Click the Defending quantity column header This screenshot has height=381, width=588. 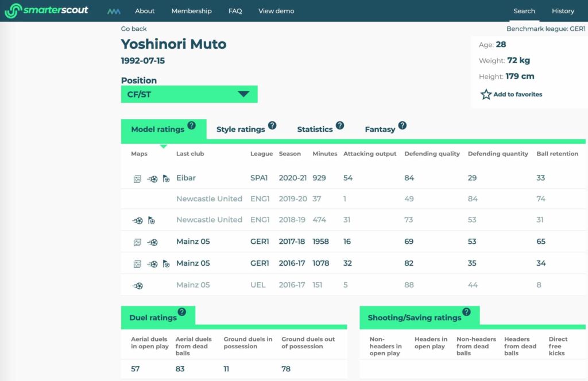click(498, 154)
